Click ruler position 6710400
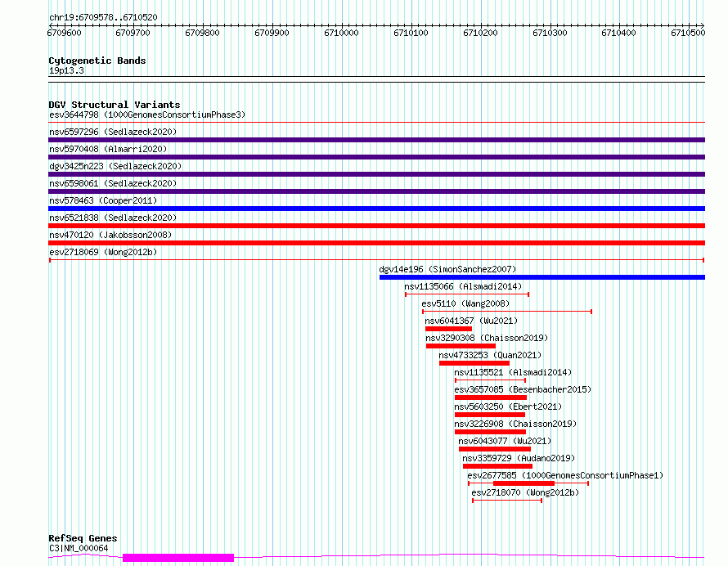Viewport: 728px width, 566px height. tap(619, 33)
